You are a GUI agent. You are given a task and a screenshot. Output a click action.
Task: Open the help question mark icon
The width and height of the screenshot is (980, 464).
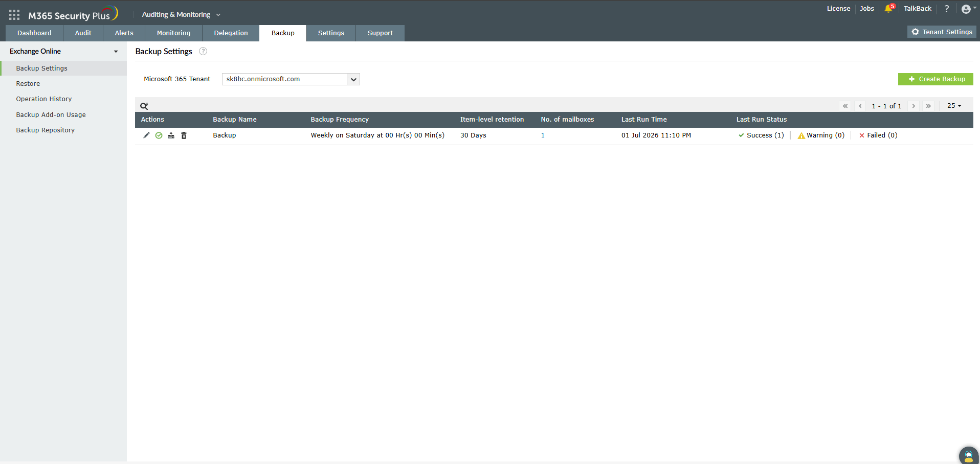coord(947,9)
